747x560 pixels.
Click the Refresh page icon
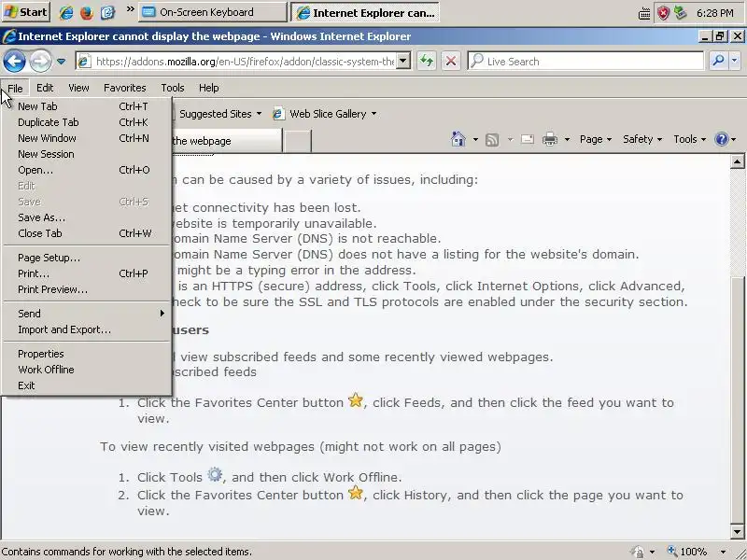[x=427, y=61]
